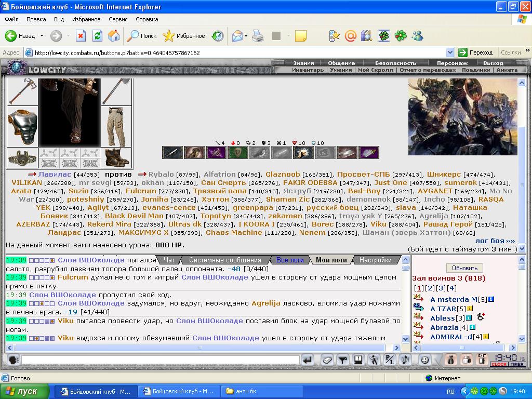Screen dimensions: 532x399
Task: Send chat message with the enter arrow button
Action: [x=307, y=360]
